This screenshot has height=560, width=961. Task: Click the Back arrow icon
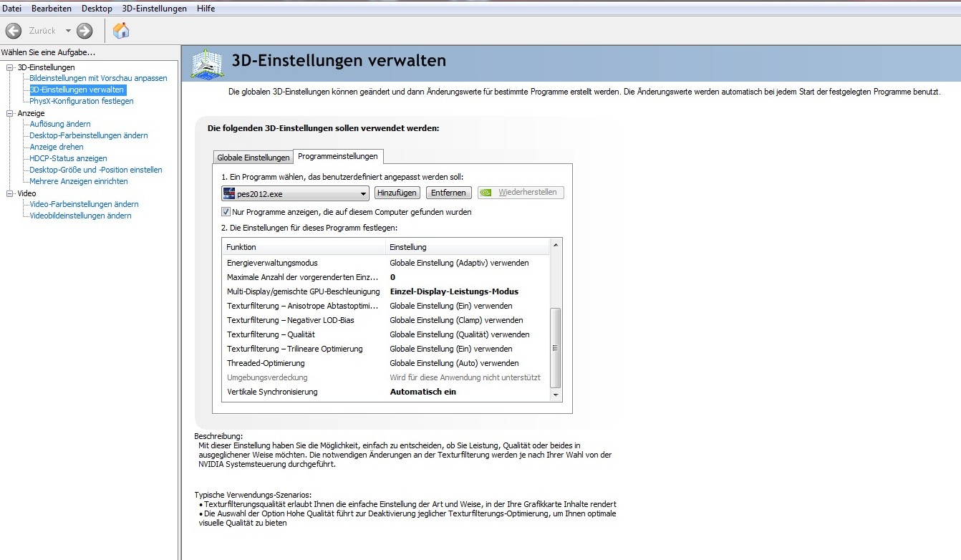click(x=14, y=31)
